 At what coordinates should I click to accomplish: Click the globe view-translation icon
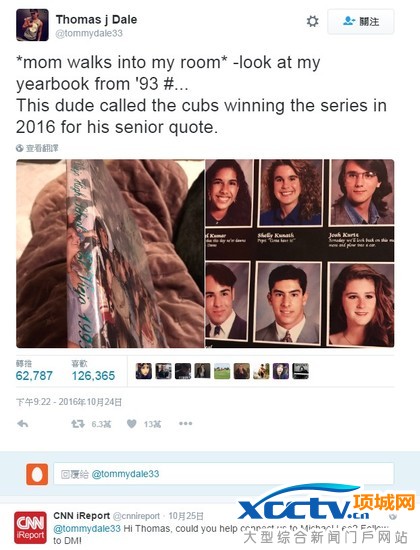[x=20, y=148]
